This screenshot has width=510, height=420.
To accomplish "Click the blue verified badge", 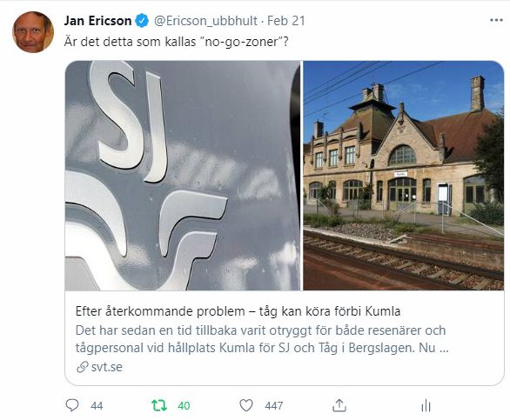I will (x=142, y=21).
